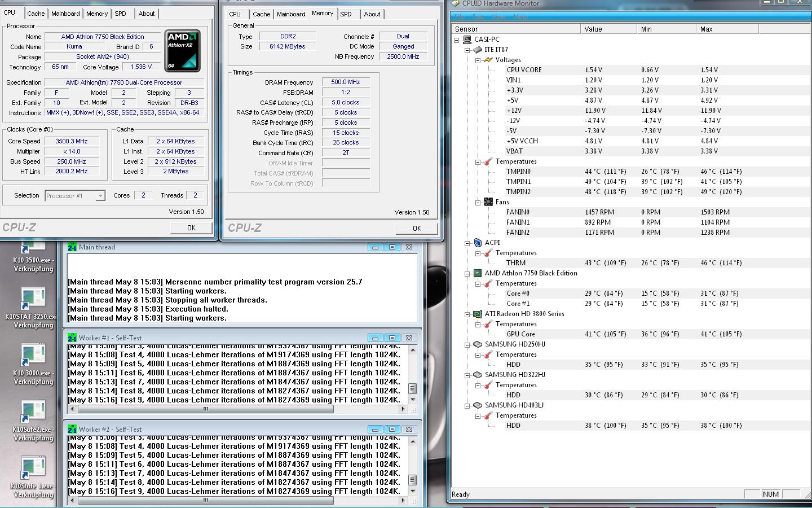Open the SPD tab in left CPU-Z
The image size is (812, 508).
(x=121, y=14)
